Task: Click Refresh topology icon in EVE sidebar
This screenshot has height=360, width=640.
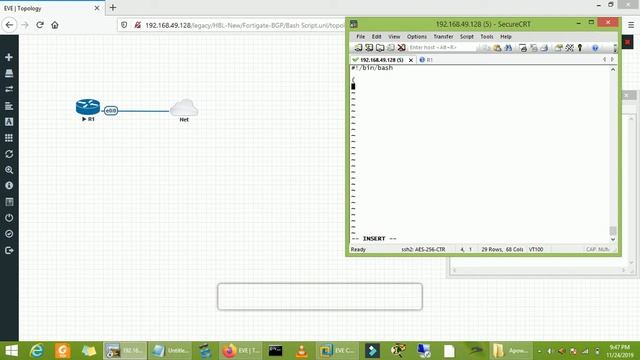Action: 9,154
